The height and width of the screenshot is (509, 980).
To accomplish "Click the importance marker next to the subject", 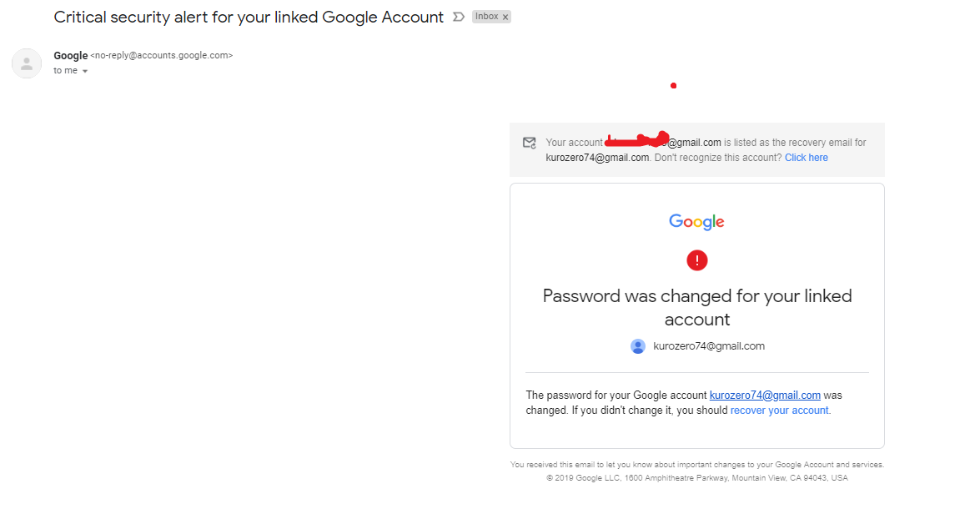I will coord(458,17).
